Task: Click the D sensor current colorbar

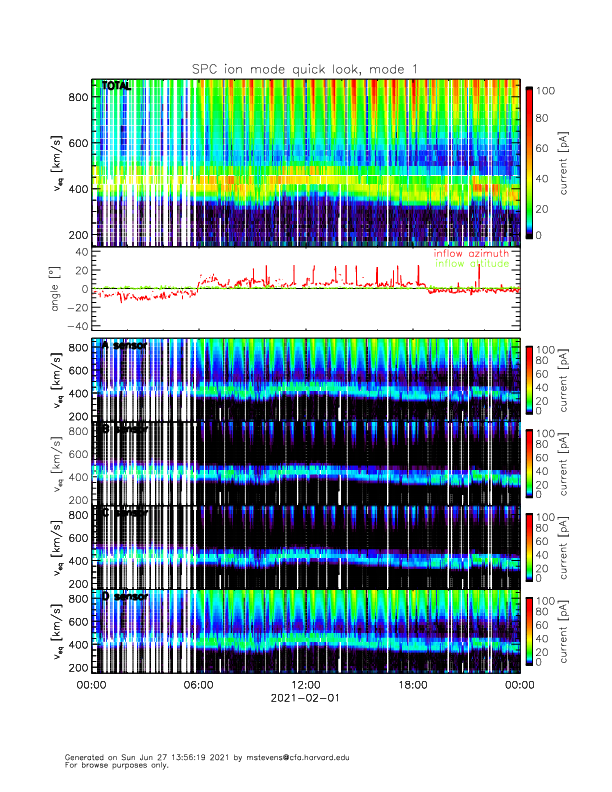Action: (x=530, y=629)
